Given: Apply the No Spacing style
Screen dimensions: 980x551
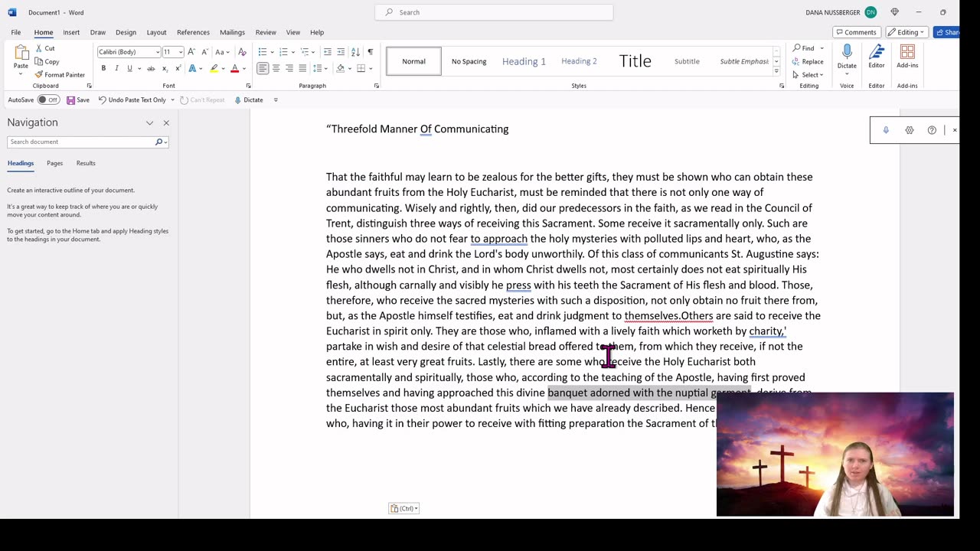Looking at the screenshot, I should tap(469, 61).
